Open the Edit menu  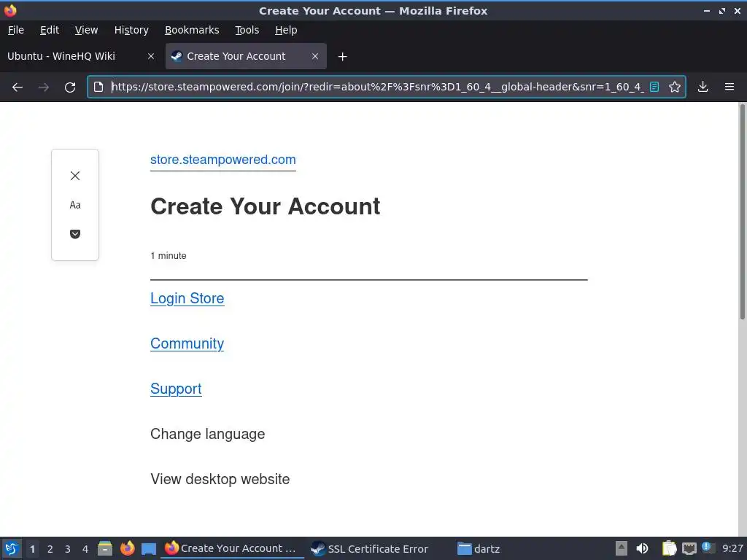pos(50,30)
